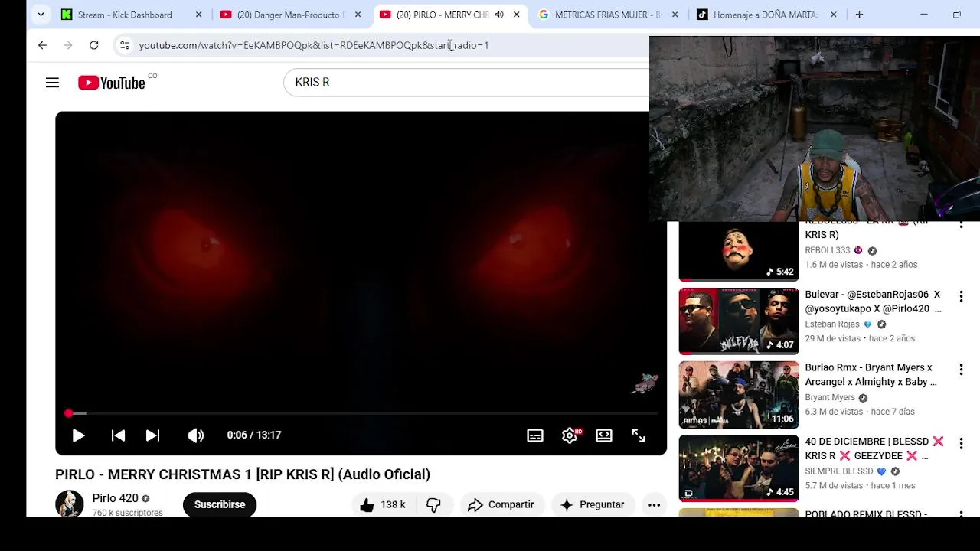Visit the REBOLL333 channel

point(828,250)
